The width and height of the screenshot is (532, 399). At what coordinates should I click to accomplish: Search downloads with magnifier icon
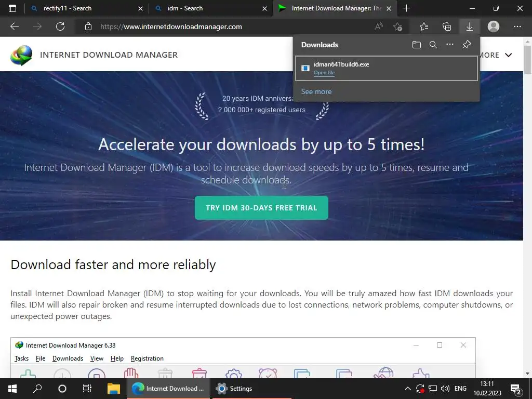433,45
